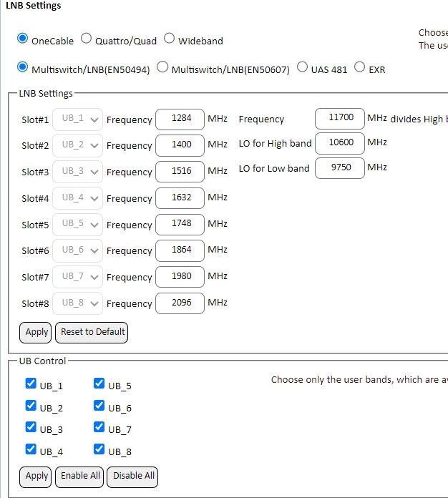
Task: Apply the UB Control selection
Action: 35,477
